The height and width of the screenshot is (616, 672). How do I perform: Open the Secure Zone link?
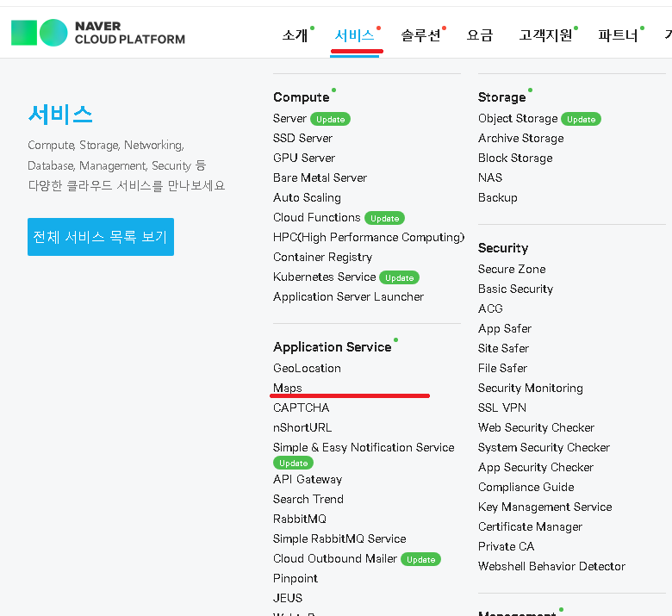pyautogui.click(x=512, y=269)
